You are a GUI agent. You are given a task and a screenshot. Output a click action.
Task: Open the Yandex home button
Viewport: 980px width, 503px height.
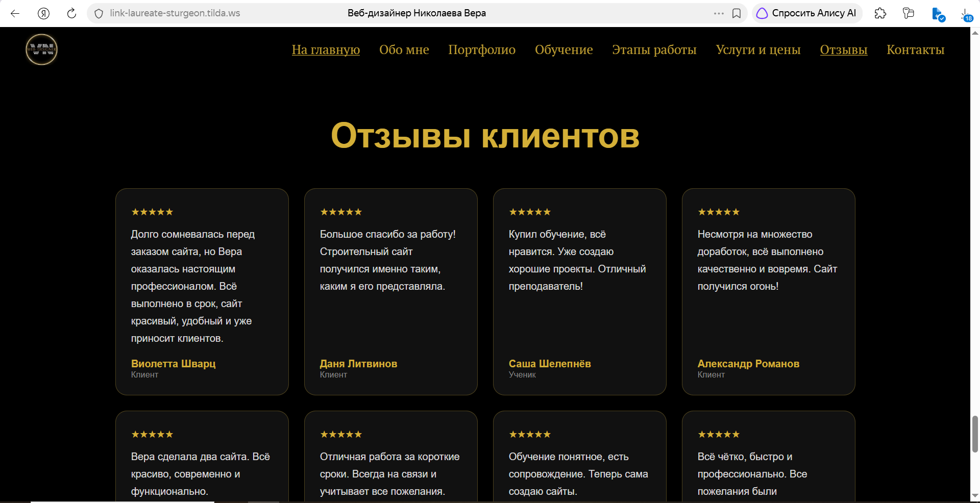coord(44,13)
